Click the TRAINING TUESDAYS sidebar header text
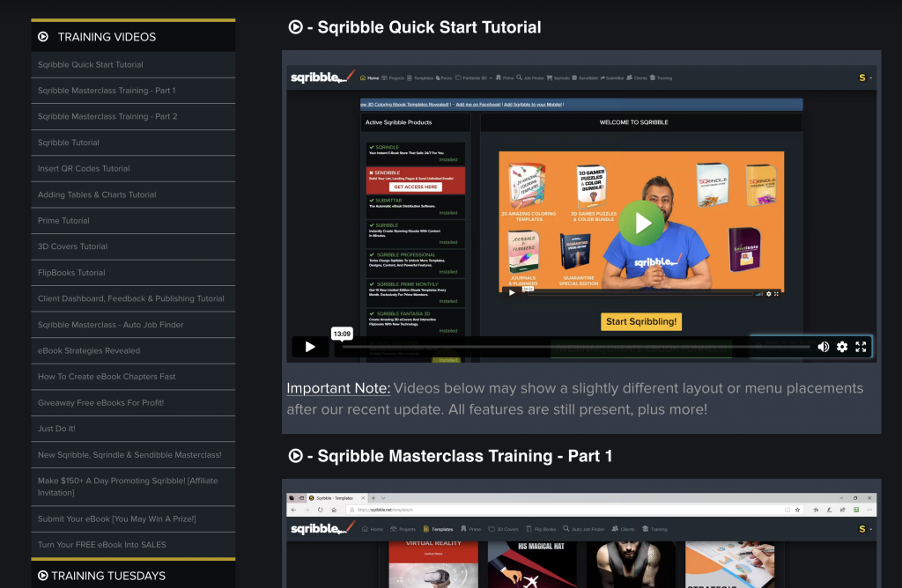Screen dimensions: 902x588 pos(108,576)
